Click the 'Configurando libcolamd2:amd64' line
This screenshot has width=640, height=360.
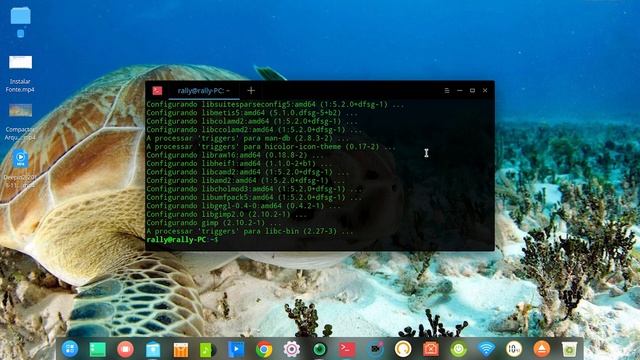(252, 121)
